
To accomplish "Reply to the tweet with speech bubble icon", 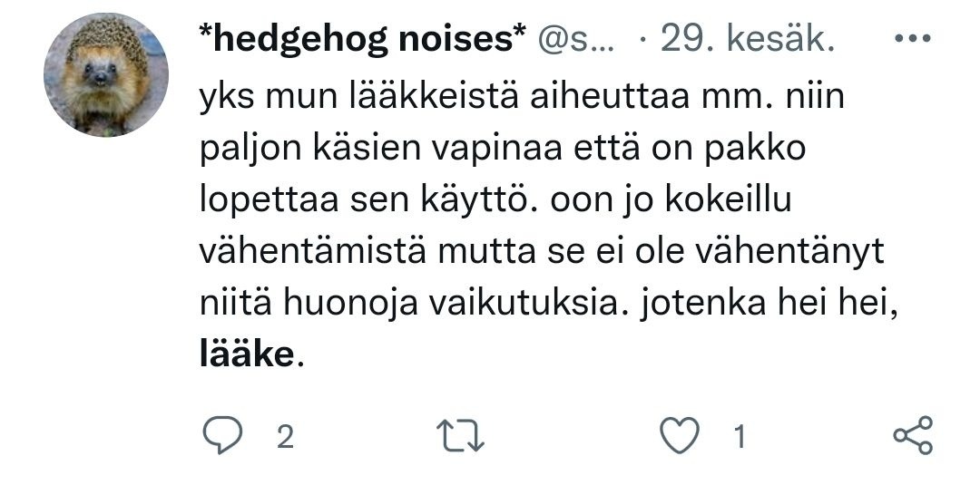I will pyautogui.click(x=220, y=437).
